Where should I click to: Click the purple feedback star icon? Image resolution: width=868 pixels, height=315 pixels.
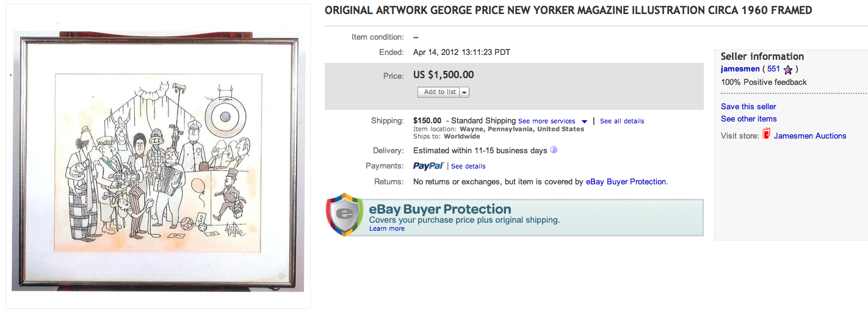[787, 70]
